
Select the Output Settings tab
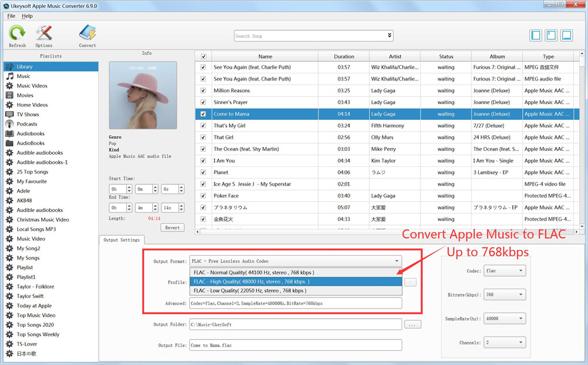122,240
